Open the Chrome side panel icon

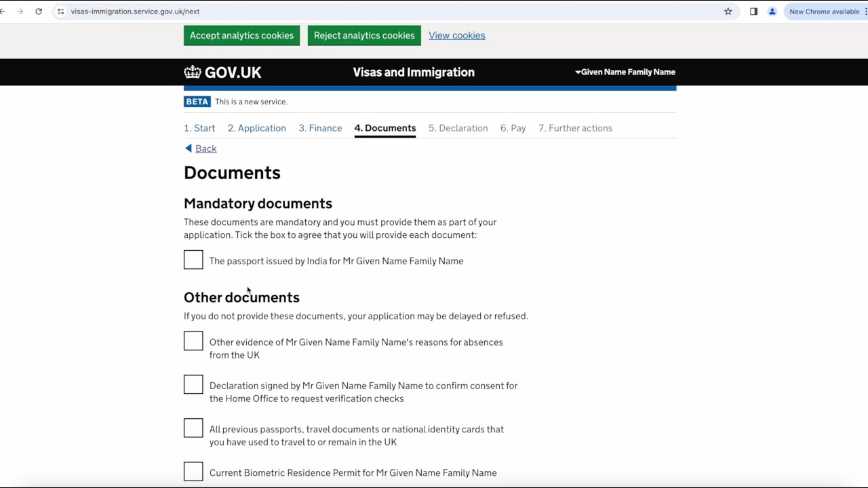pos(753,12)
